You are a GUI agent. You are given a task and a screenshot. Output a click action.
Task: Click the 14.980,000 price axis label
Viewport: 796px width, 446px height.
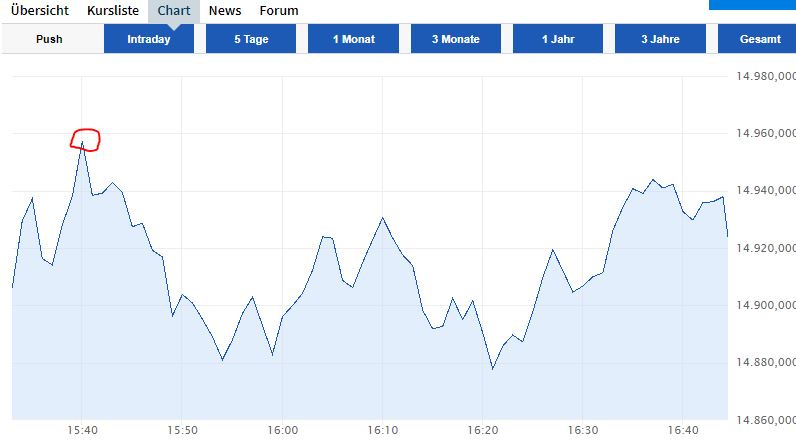pyautogui.click(x=766, y=76)
